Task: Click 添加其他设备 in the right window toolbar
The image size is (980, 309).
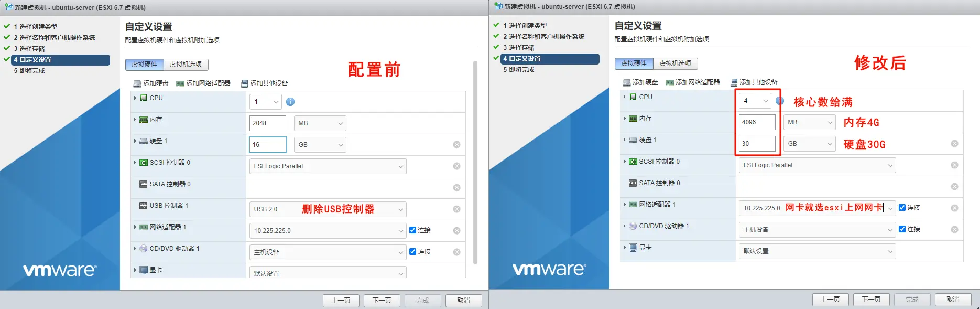Action: (754, 82)
